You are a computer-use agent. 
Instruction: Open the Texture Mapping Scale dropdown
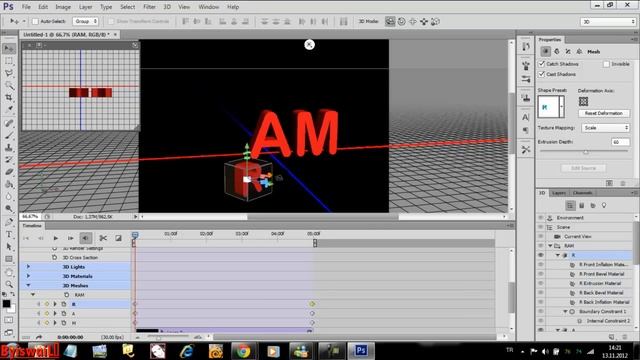click(x=605, y=128)
